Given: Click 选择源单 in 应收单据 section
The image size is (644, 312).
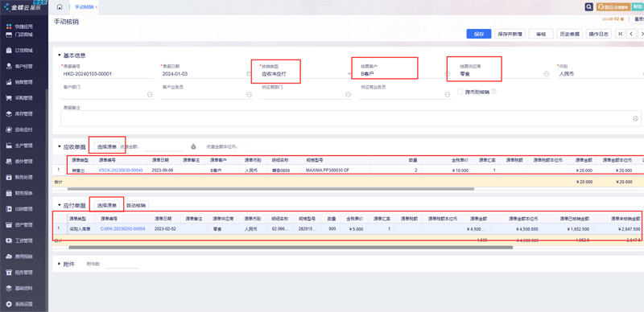Looking at the screenshot, I should [x=107, y=146].
